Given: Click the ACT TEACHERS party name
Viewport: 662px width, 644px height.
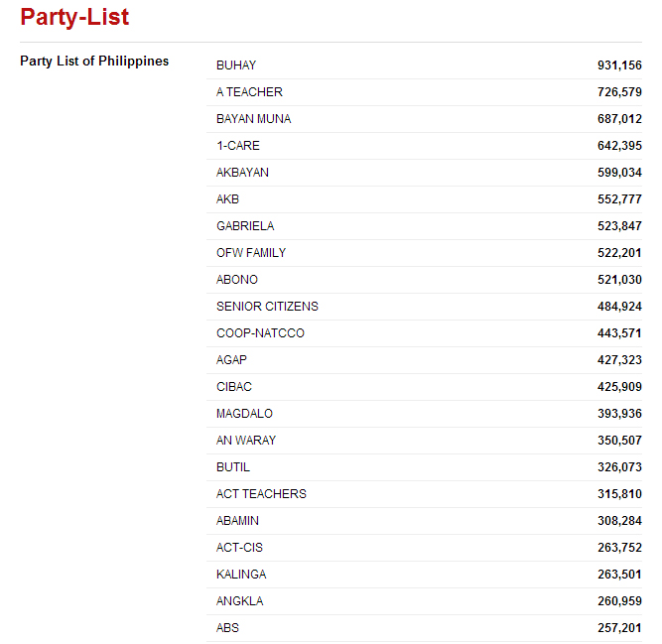Looking at the screenshot, I should click(261, 494).
